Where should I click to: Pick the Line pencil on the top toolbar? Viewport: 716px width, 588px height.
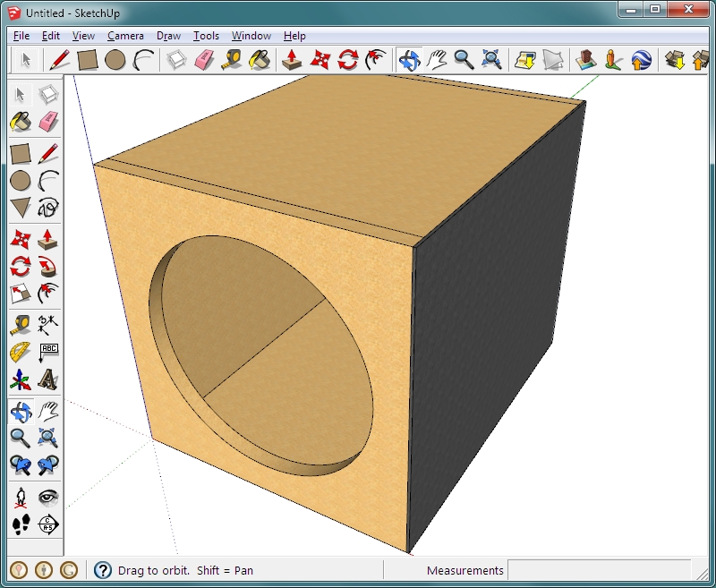[59, 60]
